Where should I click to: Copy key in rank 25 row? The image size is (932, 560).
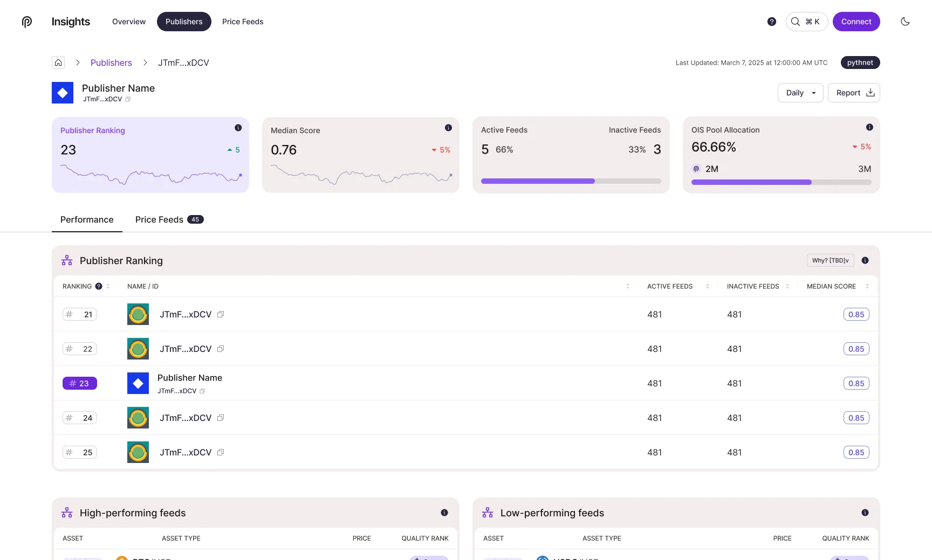pos(221,452)
